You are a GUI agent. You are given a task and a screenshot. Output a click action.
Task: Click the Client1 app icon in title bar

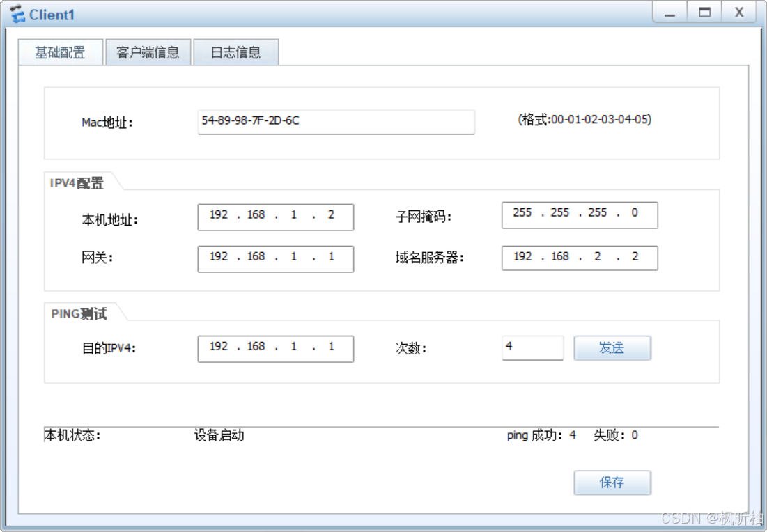click(x=17, y=14)
